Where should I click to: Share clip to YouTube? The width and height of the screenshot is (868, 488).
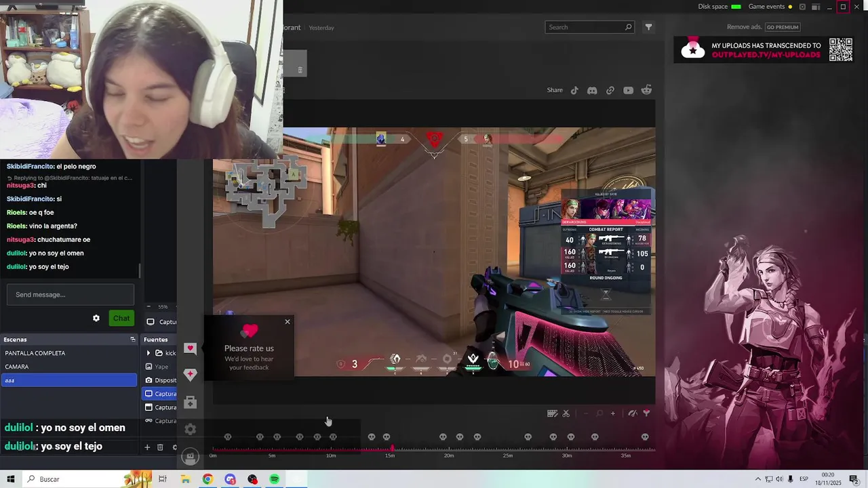[629, 90]
